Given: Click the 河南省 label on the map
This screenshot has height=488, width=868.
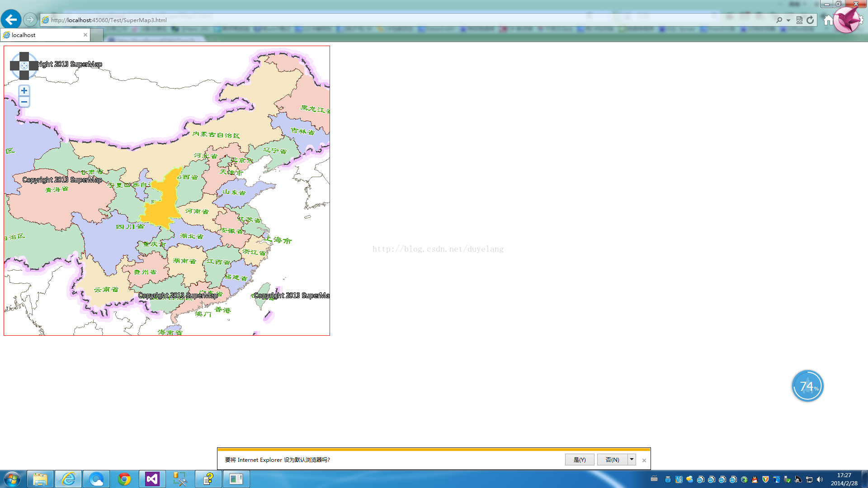Looking at the screenshot, I should point(197,211).
